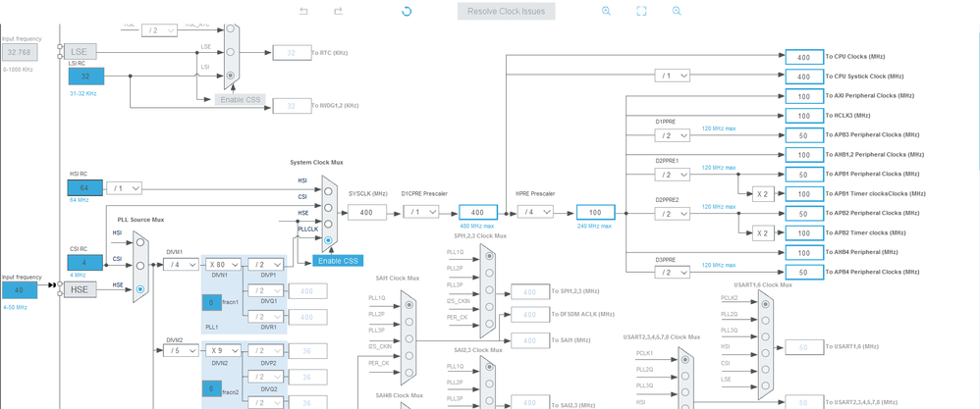
Task: Select HSI in PLL Source Mux
Action: (140, 243)
